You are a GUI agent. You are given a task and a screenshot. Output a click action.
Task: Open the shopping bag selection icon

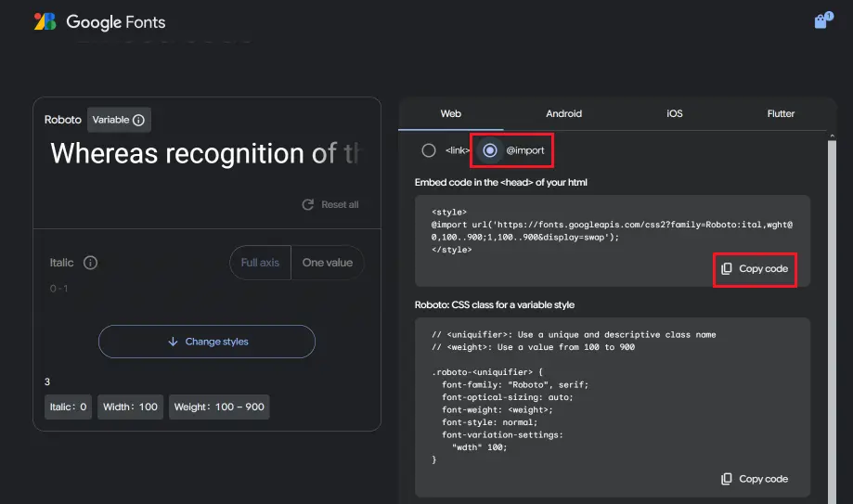coord(821,20)
